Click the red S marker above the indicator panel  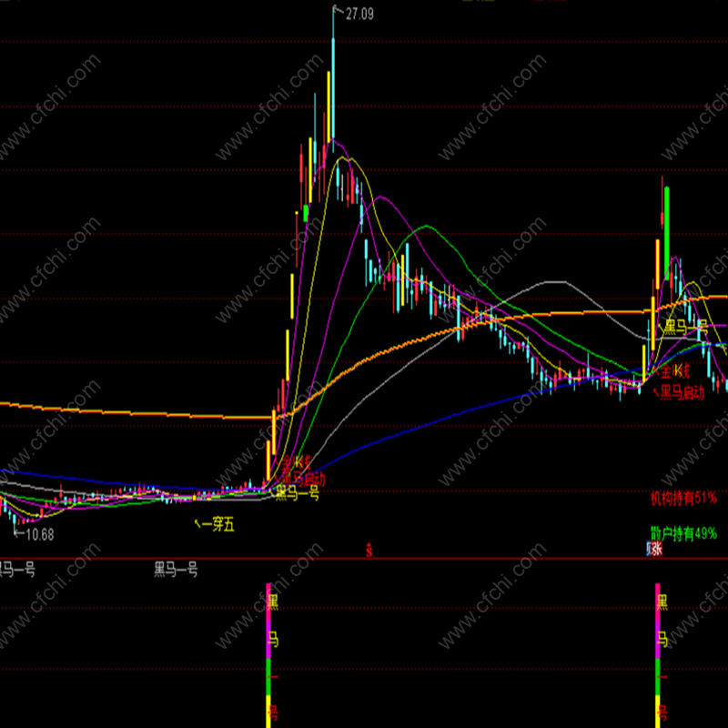[369, 550]
